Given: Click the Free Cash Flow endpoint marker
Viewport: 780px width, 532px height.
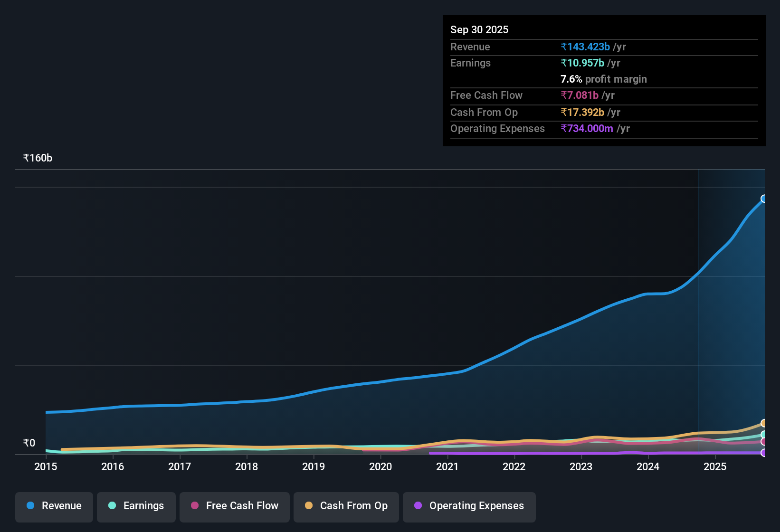Looking at the screenshot, I should (x=764, y=442).
